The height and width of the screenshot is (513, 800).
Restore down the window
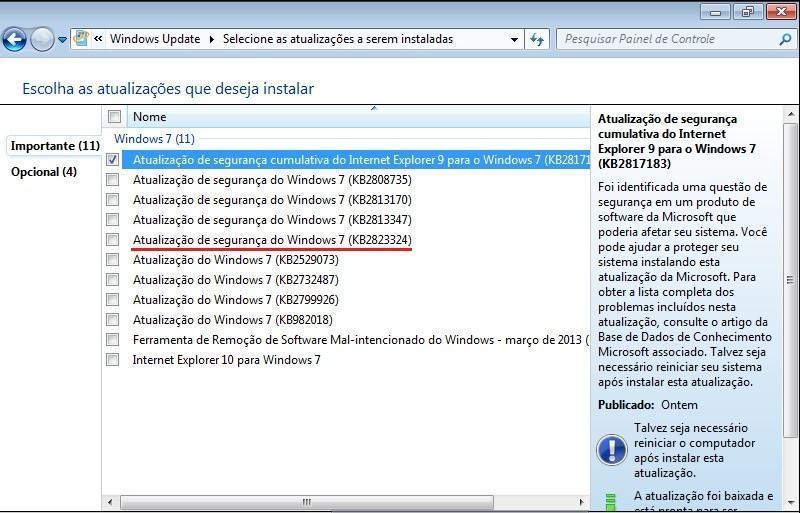747,11
